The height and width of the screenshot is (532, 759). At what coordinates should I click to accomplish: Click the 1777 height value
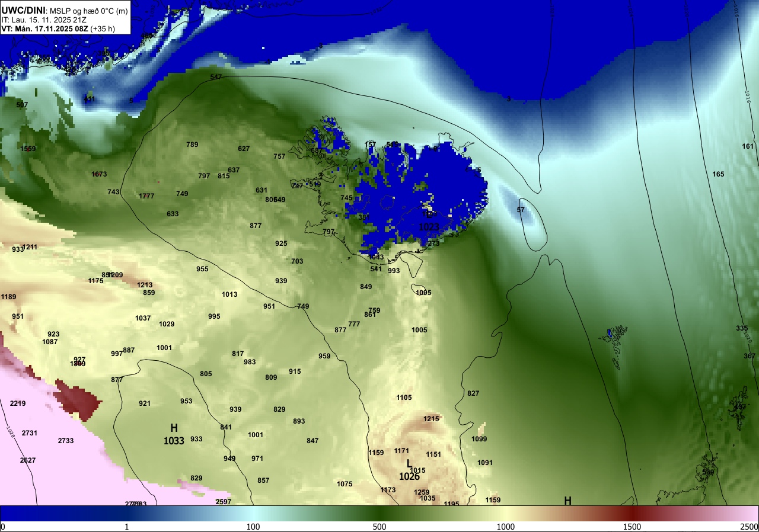point(146,196)
